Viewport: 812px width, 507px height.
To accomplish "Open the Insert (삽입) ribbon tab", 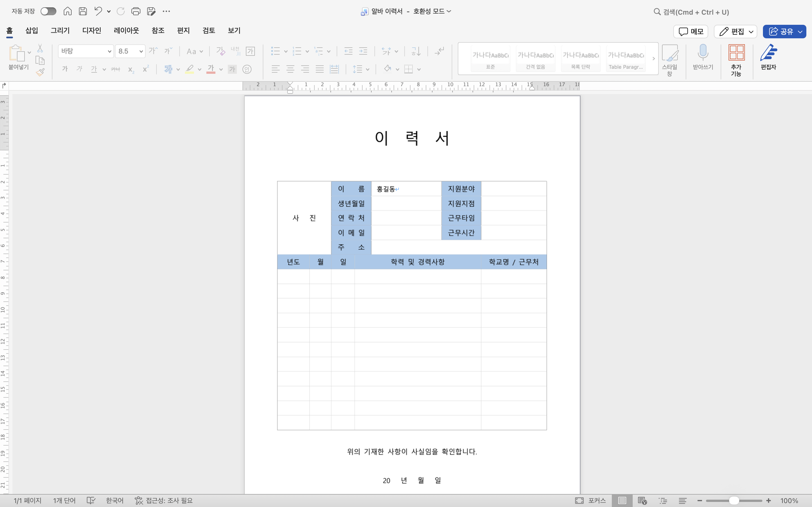I will (x=32, y=30).
